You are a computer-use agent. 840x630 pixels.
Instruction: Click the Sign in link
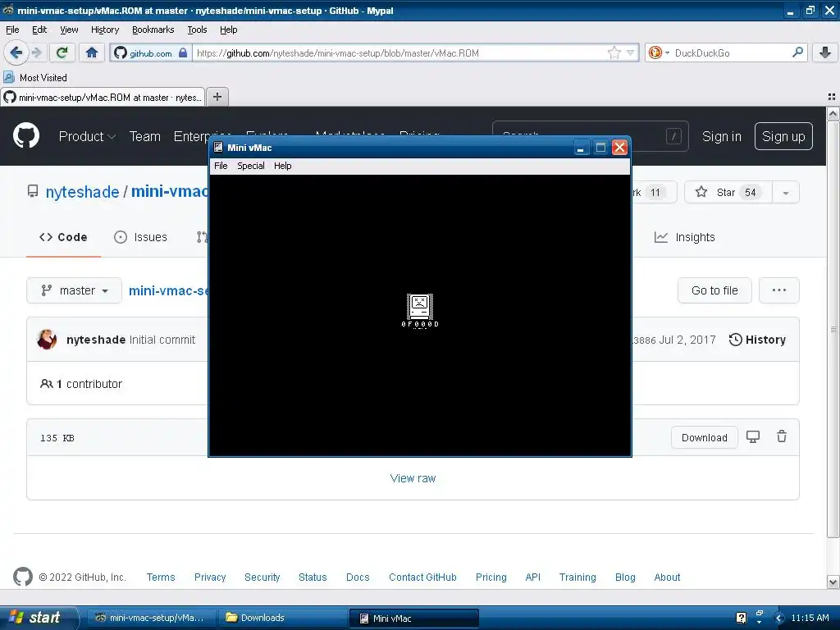click(722, 137)
